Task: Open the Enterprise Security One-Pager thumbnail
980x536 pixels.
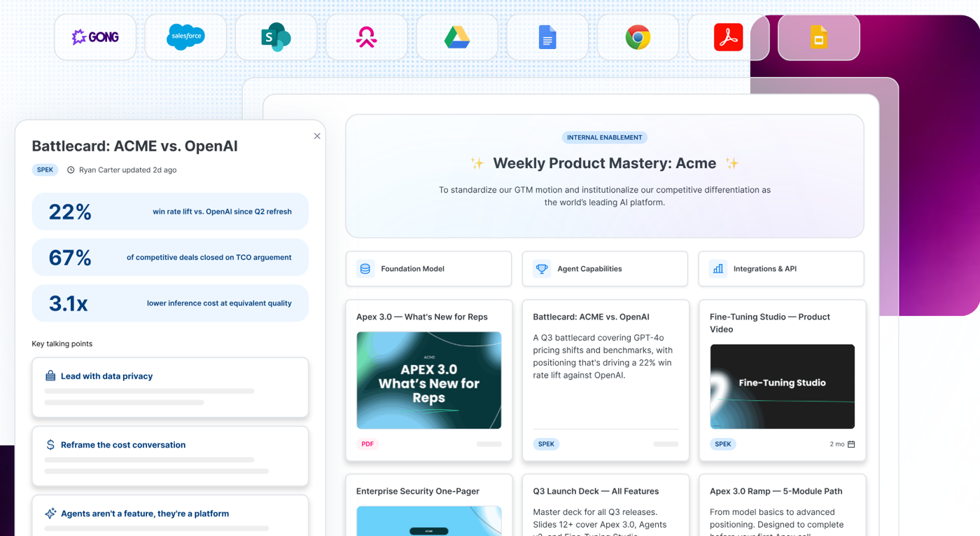Action: (x=429, y=521)
